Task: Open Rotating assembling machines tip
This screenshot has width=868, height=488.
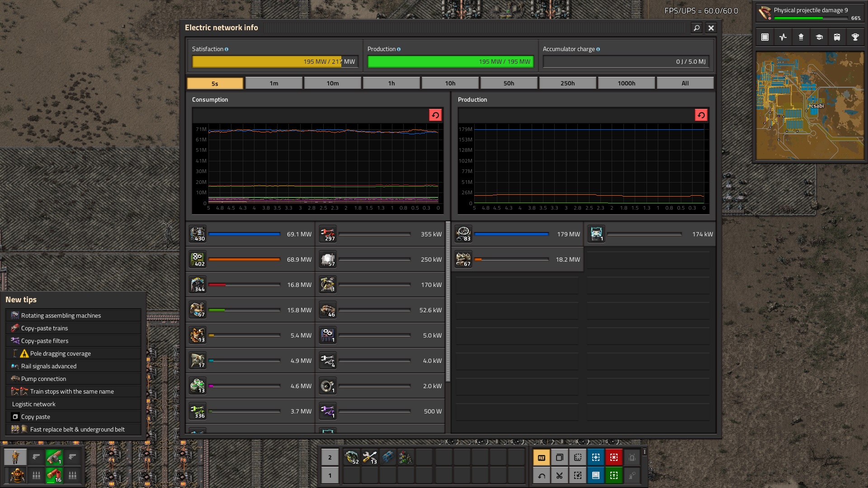Action: coord(73,315)
